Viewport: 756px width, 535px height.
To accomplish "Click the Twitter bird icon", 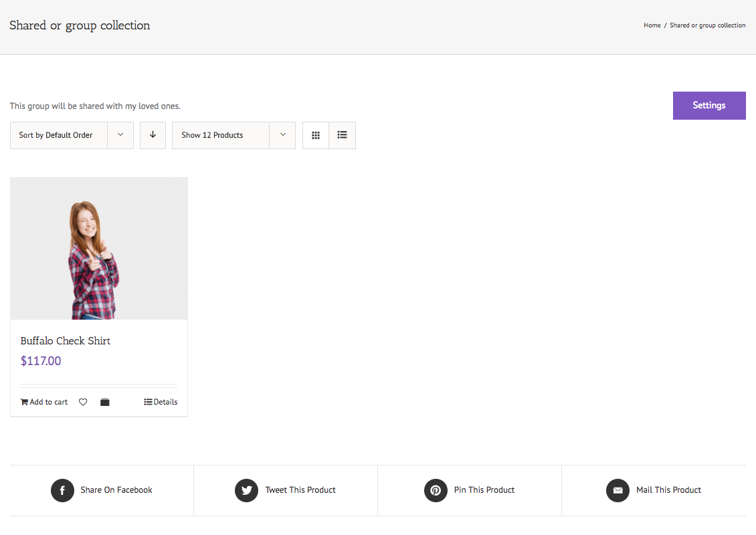I will pos(246,490).
